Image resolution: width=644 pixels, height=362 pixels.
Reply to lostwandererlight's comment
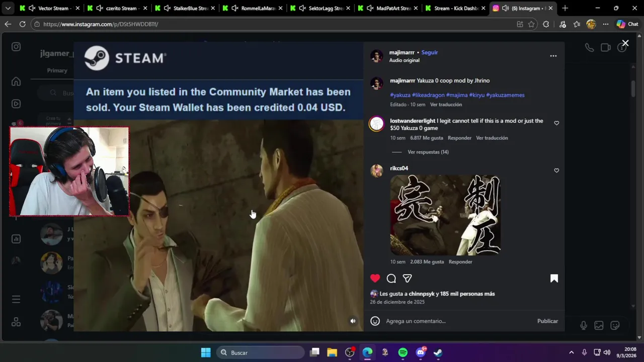click(459, 138)
